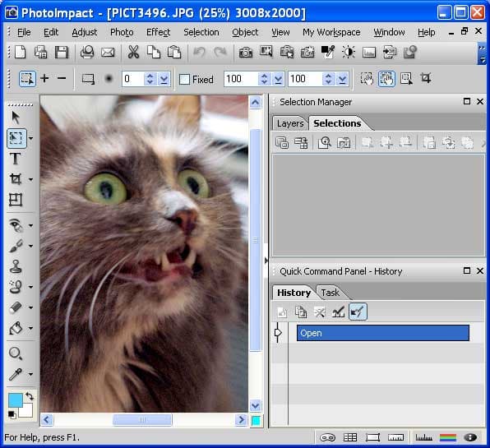The width and height of the screenshot is (490, 448).
Task: Open the File menu
Action: tap(24, 32)
